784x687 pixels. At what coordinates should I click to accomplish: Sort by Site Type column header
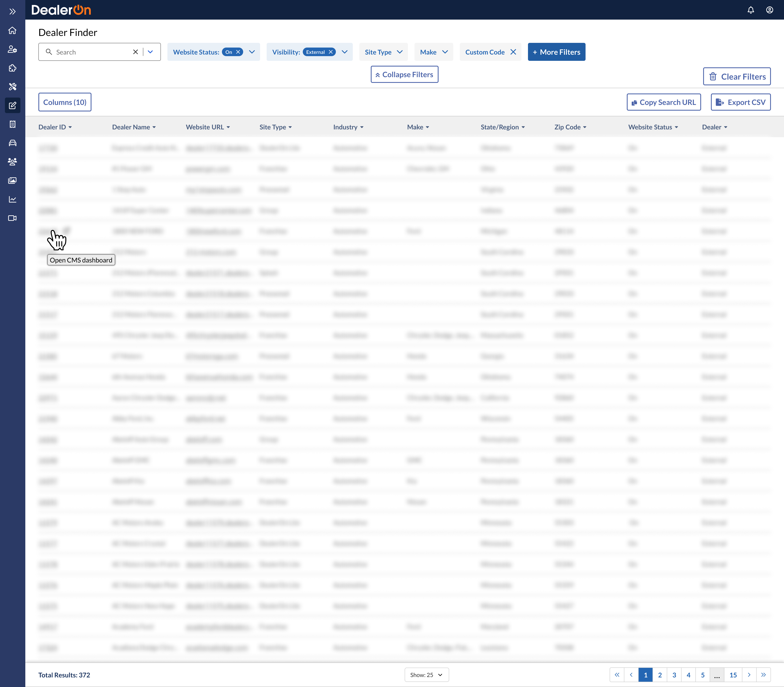(275, 127)
